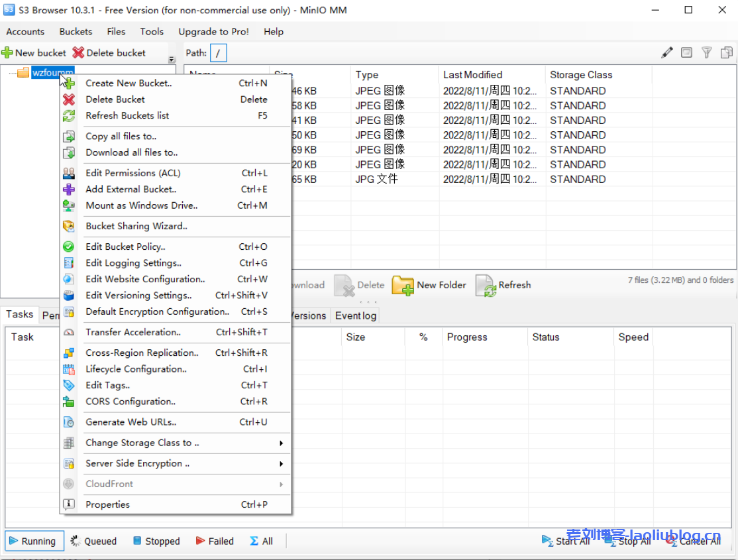Viewport: 738px width, 560px height.
Task: Toggle the Failed tasks filter
Action: [214, 541]
